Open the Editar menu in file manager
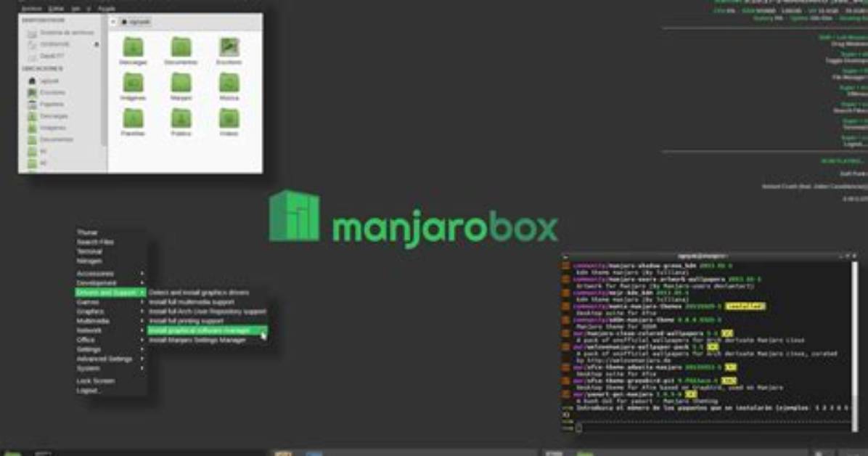This screenshot has width=868, height=456. tap(56, 9)
